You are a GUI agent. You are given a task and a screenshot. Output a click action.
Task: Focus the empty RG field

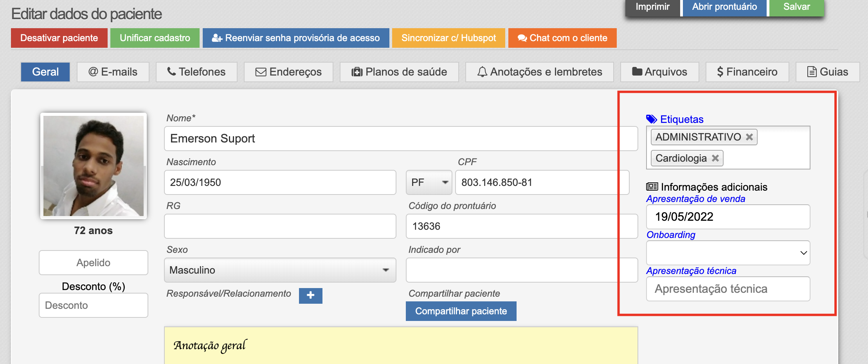(280, 226)
